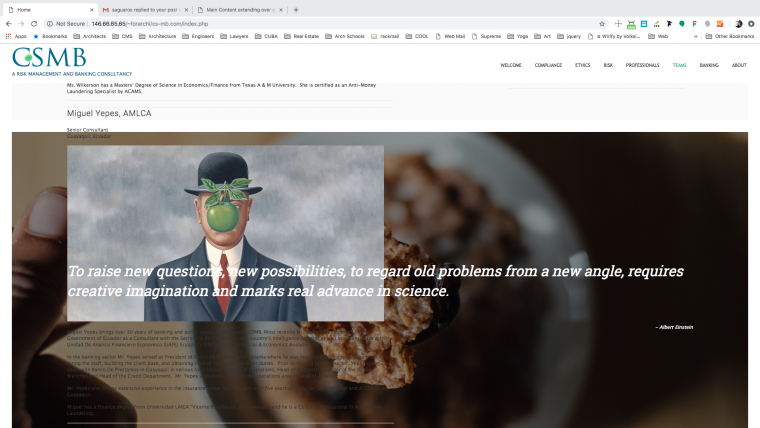Expand the Architects bookmark folder
Viewport: 760px width, 428px height.
(90, 36)
